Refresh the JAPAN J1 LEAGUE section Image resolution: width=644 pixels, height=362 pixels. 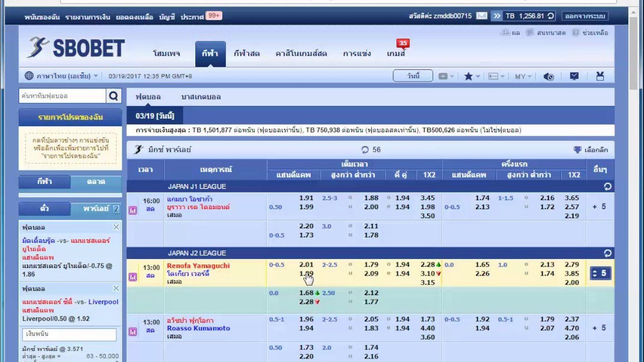pos(607,187)
